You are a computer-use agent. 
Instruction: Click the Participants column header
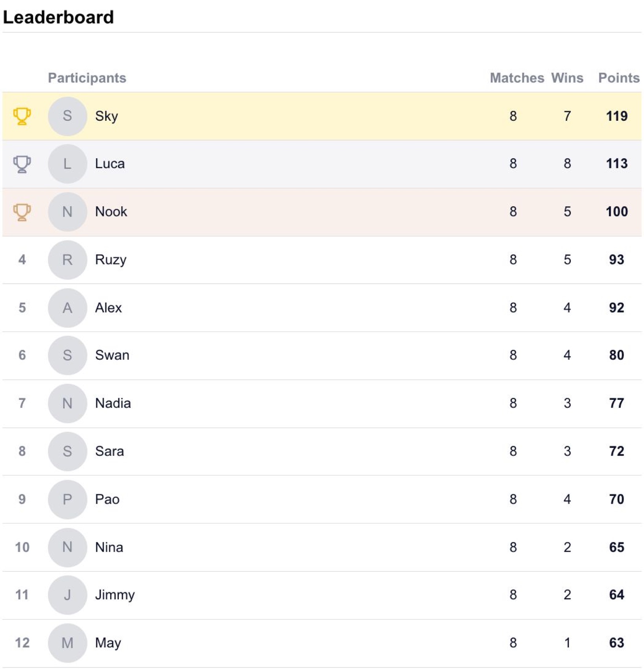click(x=87, y=78)
